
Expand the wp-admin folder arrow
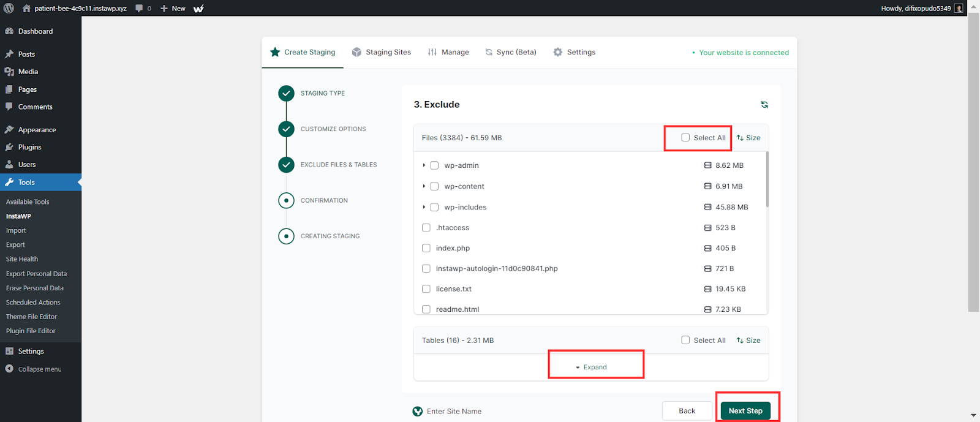click(424, 165)
